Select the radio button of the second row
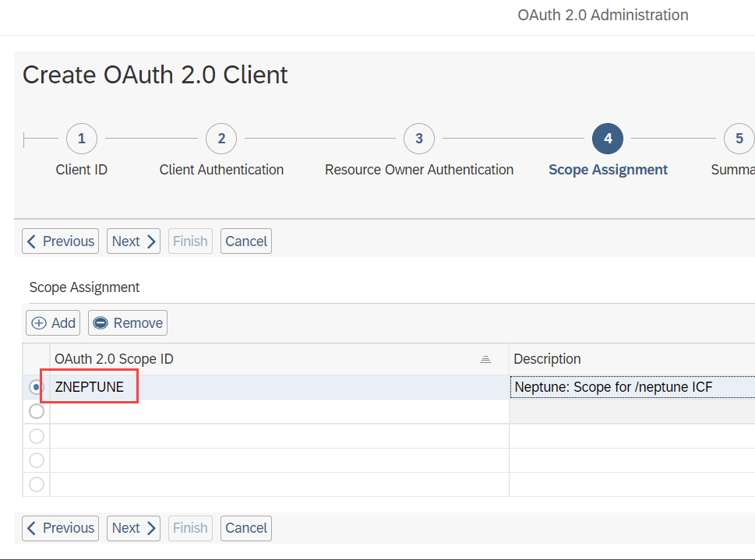This screenshot has height=560, width=755. 36,411
